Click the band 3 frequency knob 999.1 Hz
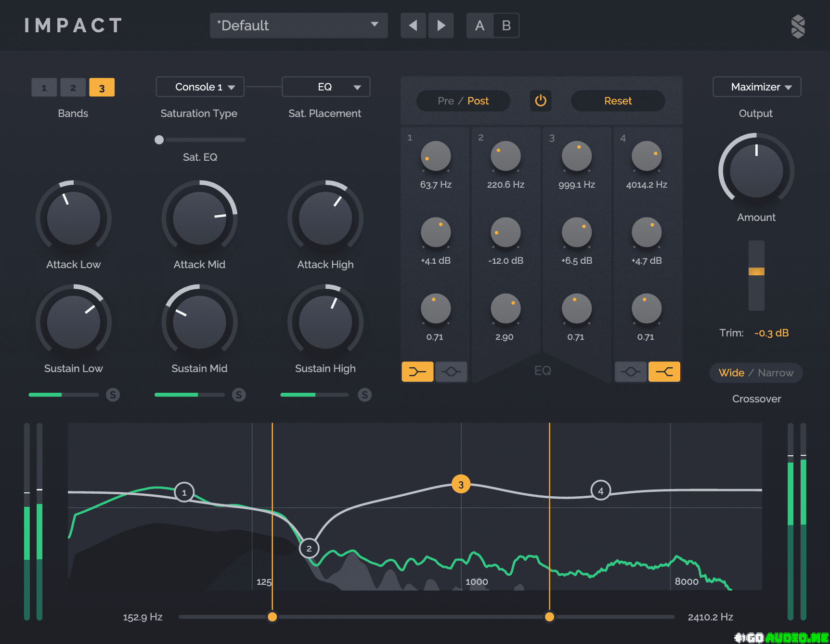Screen dimensions: 830x644 point(577,156)
